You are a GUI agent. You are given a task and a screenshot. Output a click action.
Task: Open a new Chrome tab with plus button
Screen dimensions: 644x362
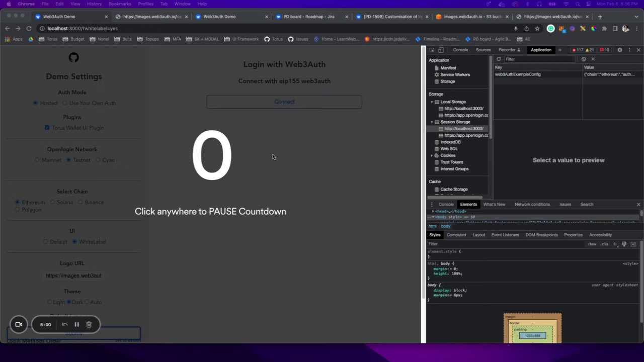coord(600,17)
